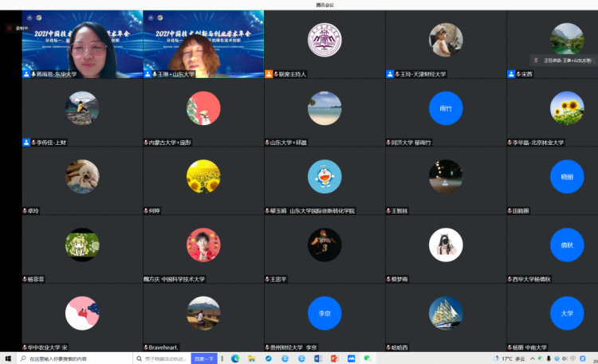Image resolution: width=598 pixels, height=364 pixels.
Task: Click the microphone icon beside 王琳+山东大学
Action: click(x=155, y=74)
